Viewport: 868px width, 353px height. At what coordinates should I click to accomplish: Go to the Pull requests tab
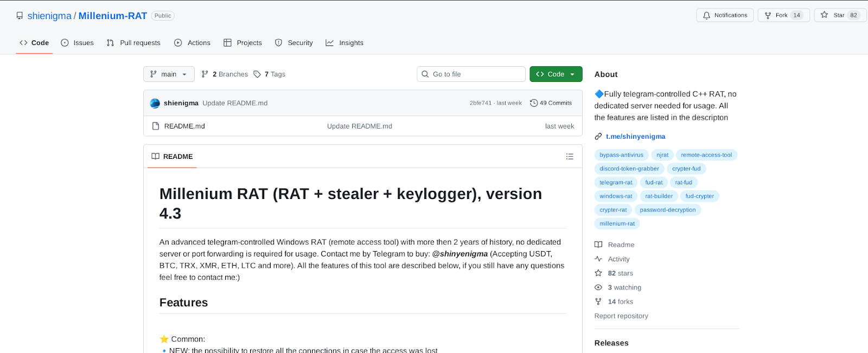(x=133, y=43)
